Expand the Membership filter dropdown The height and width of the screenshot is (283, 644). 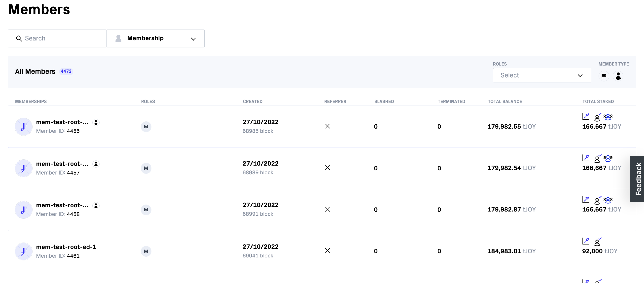pyautogui.click(x=155, y=38)
